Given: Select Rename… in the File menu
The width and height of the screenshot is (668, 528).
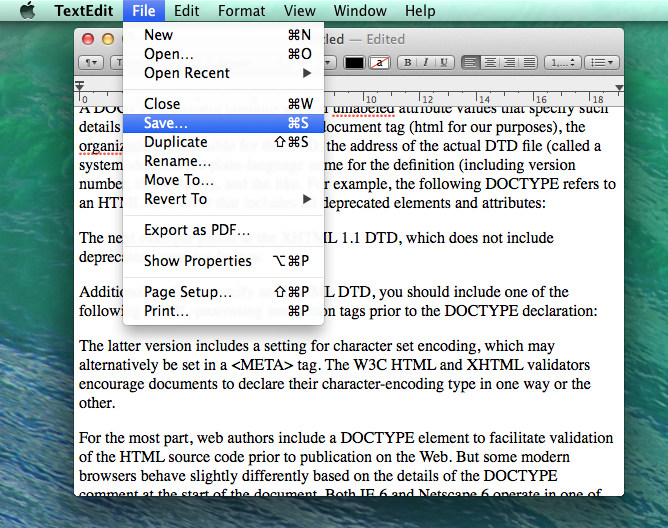Looking at the screenshot, I should pyautogui.click(x=223, y=161).
